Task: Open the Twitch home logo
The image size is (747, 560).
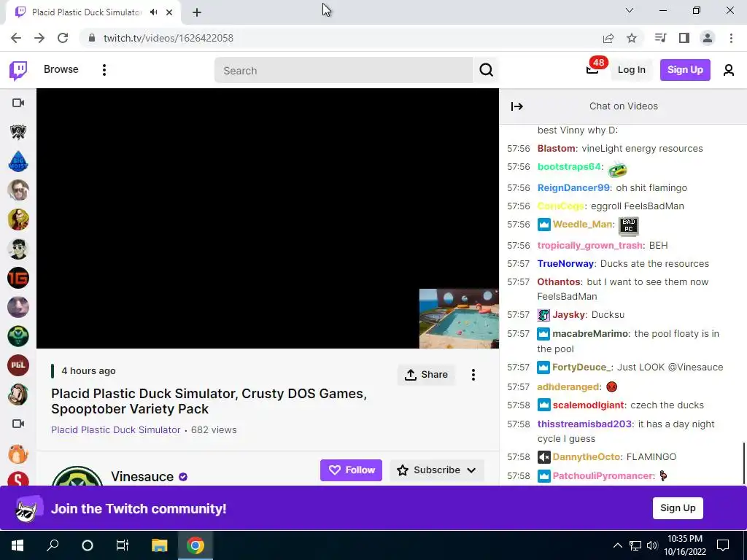Action: click(x=18, y=71)
